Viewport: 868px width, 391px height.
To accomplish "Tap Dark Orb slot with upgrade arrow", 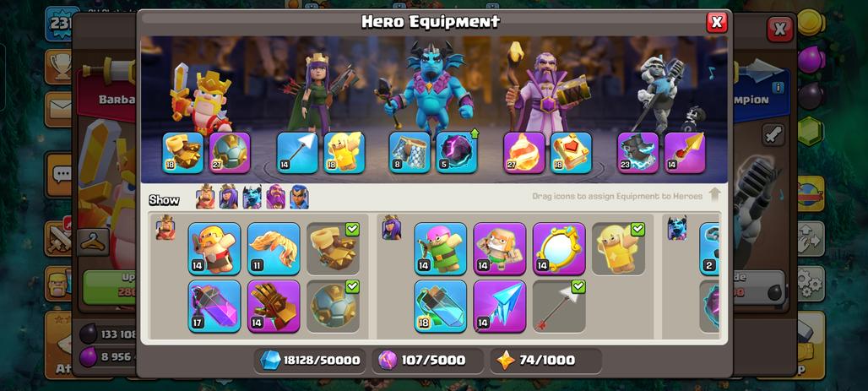I will point(457,153).
